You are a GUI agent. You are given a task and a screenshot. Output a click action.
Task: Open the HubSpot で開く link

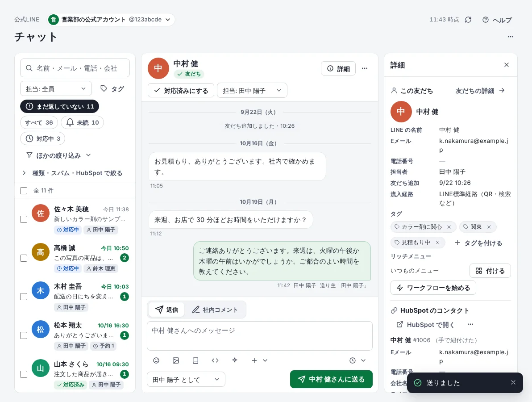(x=425, y=325)
